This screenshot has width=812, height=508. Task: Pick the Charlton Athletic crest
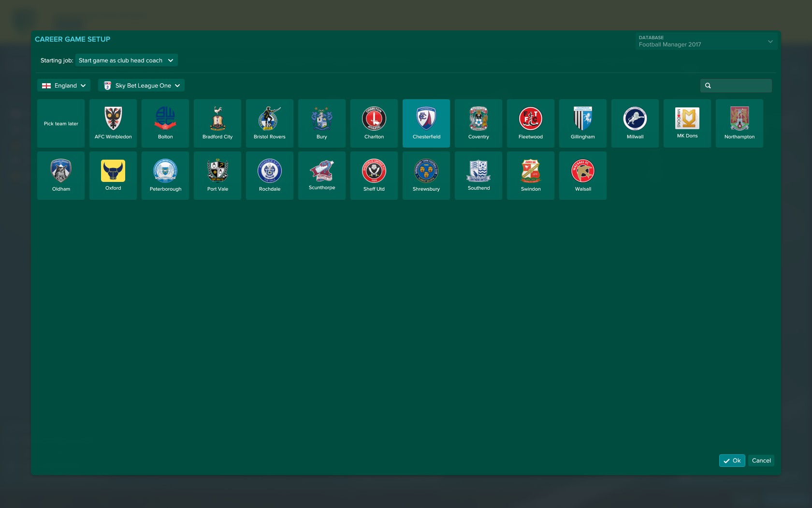(374, 119)
